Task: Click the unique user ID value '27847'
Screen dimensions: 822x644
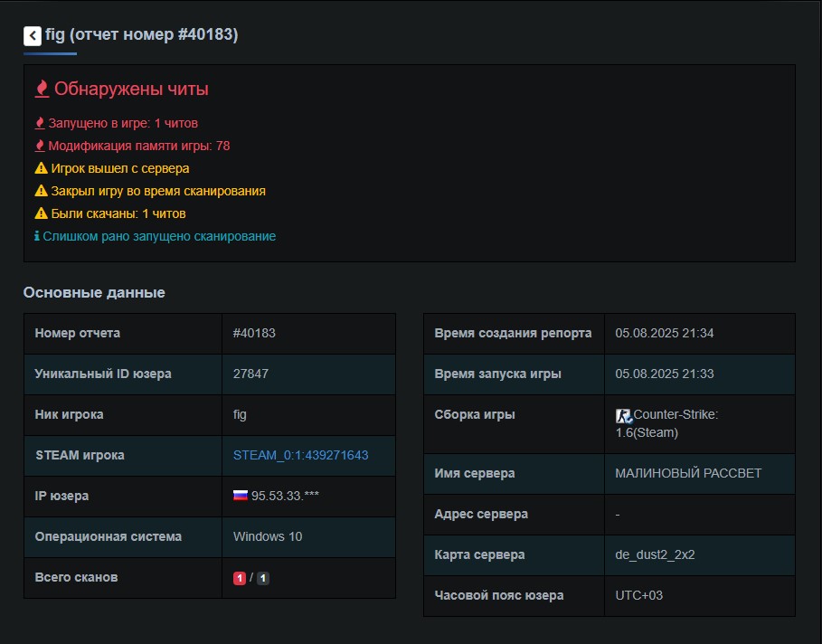Action: click(250, 374)
